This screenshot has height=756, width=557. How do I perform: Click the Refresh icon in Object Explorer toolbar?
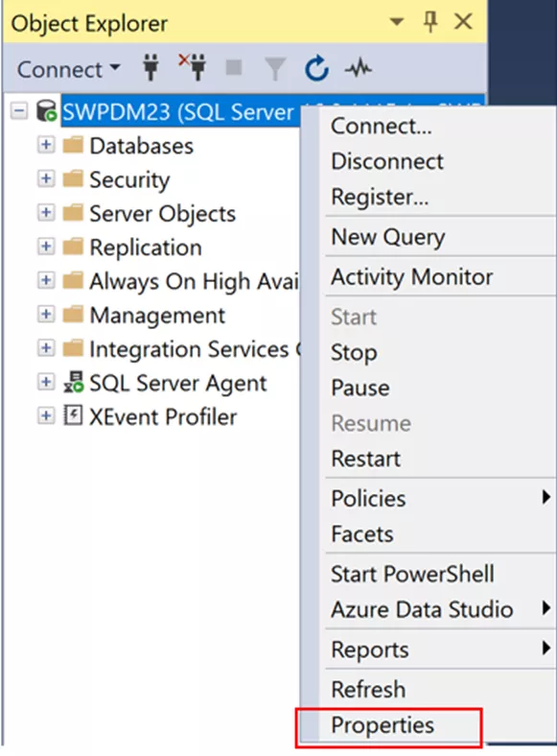pyautogui.click(x=316, y=68)
